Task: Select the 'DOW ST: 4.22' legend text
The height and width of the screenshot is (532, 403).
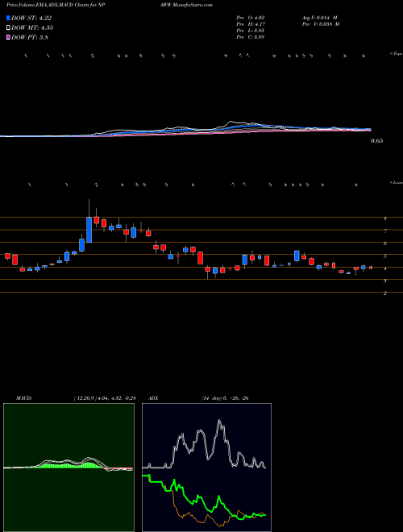Action: point(31,19)
